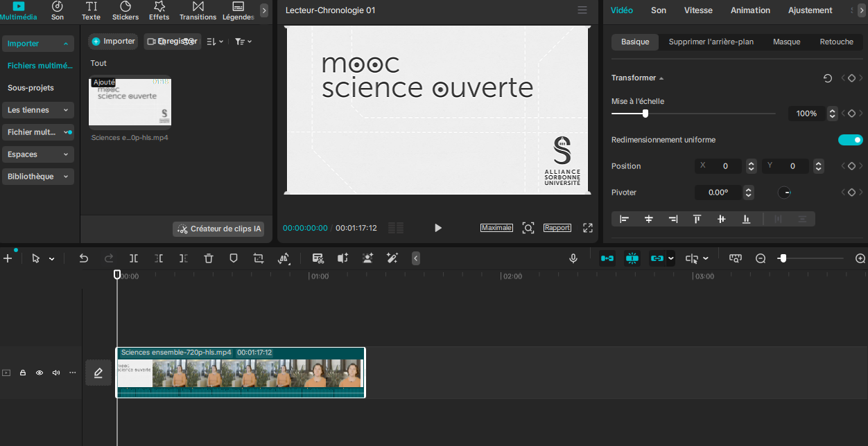Click the timeline zoom slider
This screenshot has width=868, height=446.
810,258
